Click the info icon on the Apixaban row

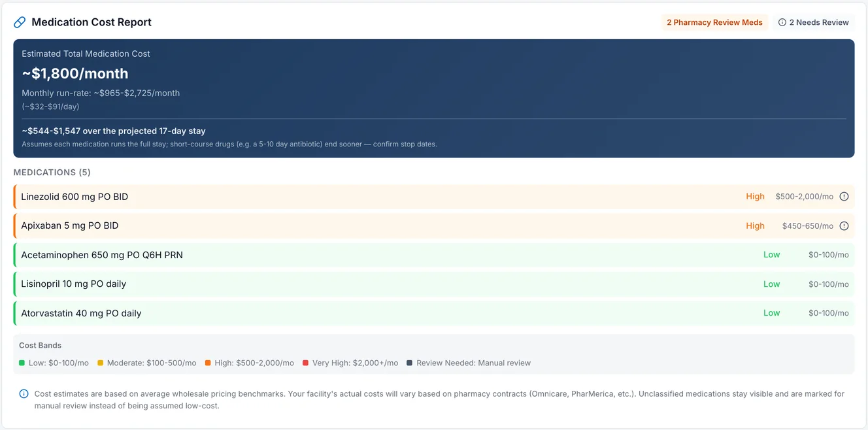[844, 226]
